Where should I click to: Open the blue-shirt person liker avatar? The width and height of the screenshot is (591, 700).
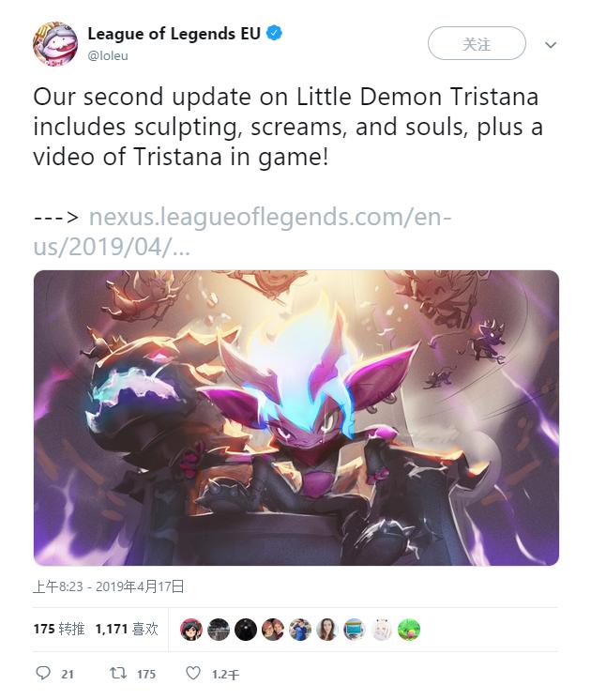[x=300, y=630]
